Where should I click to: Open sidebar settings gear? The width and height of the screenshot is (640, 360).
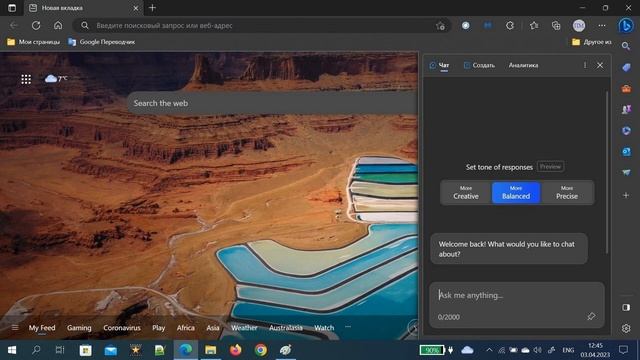tap(626, 328)
